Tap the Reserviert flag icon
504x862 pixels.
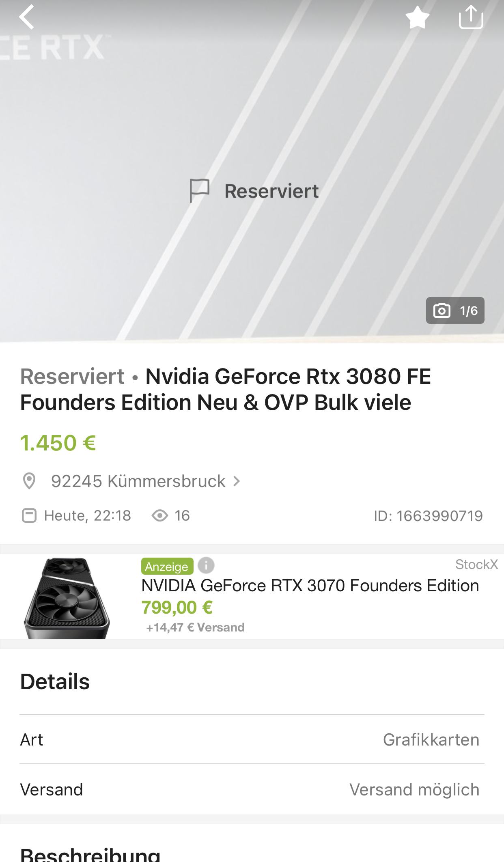[x=199, y=191]
